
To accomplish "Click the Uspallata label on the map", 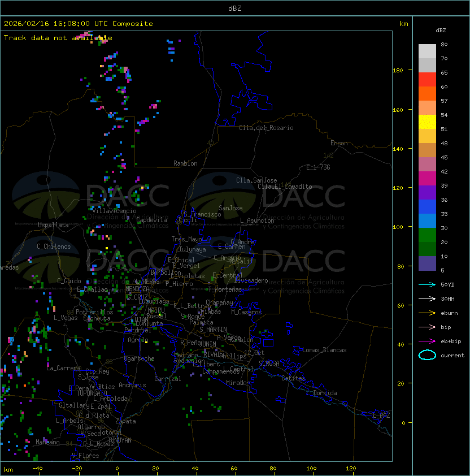I will click(x=53, y=225).
